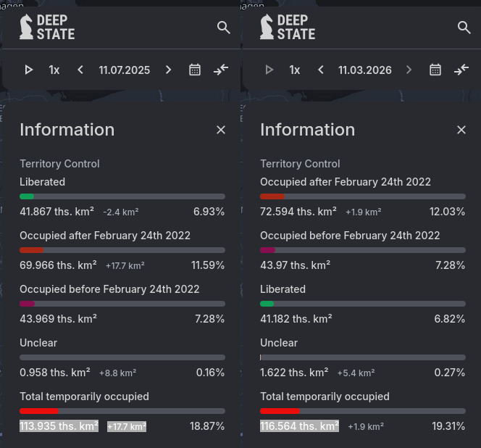Click compare arrows icon in left panel
Viewport: 481px width, 448px height.
(x=221, y=70)
